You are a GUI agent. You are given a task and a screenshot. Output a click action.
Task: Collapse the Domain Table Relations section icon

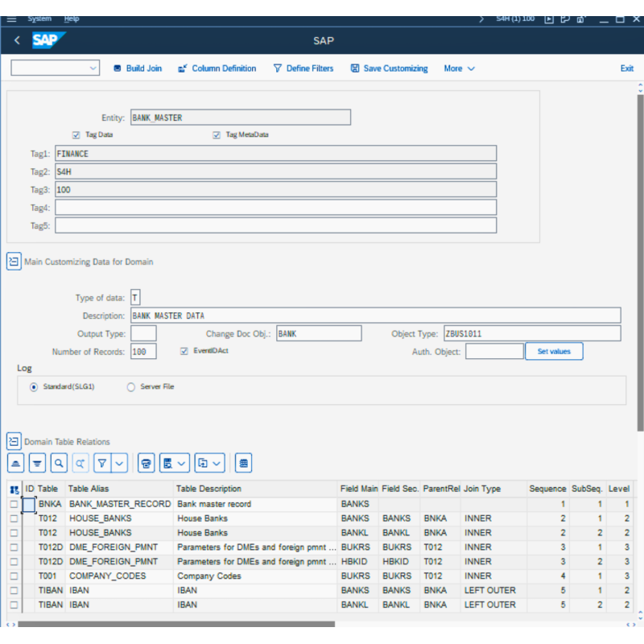coord(14,441)
